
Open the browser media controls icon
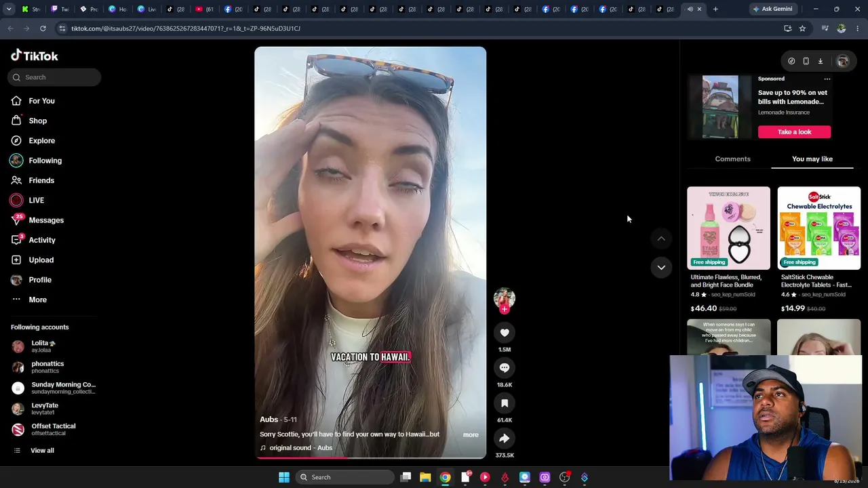[x=825, y=28]
